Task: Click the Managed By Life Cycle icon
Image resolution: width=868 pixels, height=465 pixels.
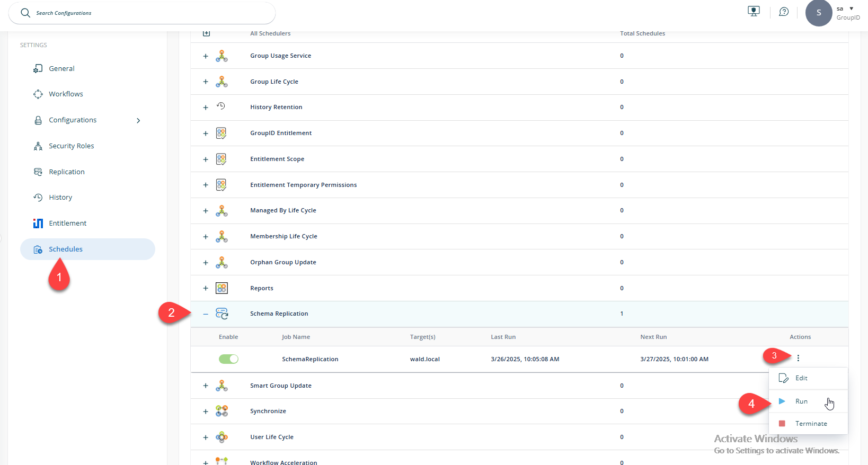Action: (222, 210)
